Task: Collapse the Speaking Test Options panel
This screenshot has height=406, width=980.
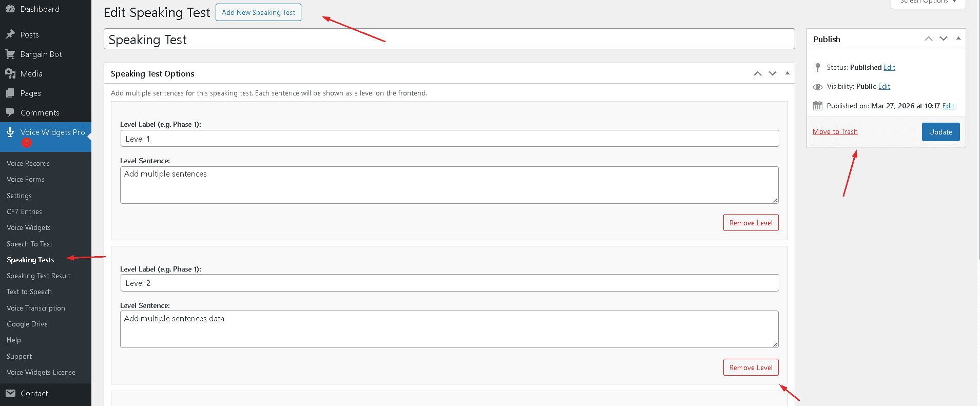Action: (787, 73)
